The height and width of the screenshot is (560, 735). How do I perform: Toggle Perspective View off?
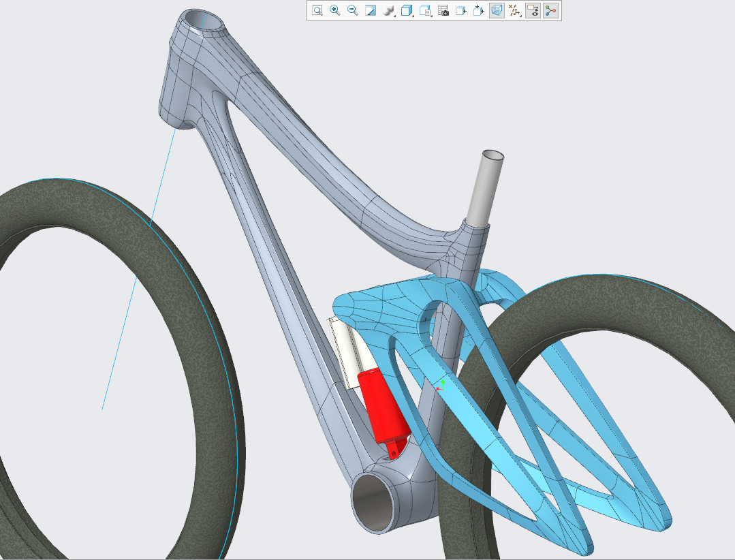pyautogui.click(x=497, y=10)
